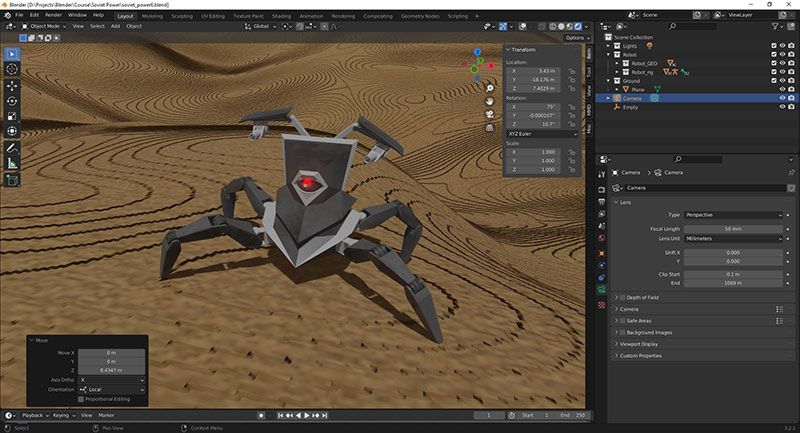The image size is (800, 433).
Task: Hide the Lights collection with eye icon
Action: pos(782,45)
